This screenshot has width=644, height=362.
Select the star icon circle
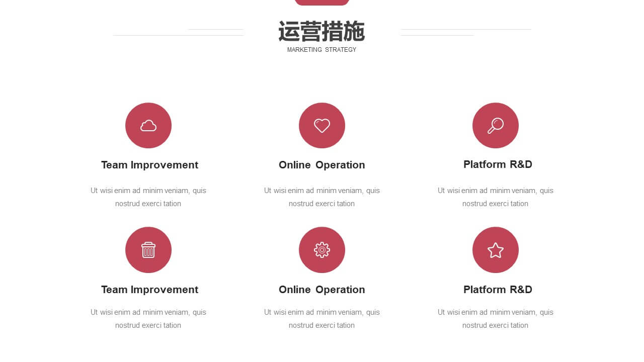click(496, 250)
